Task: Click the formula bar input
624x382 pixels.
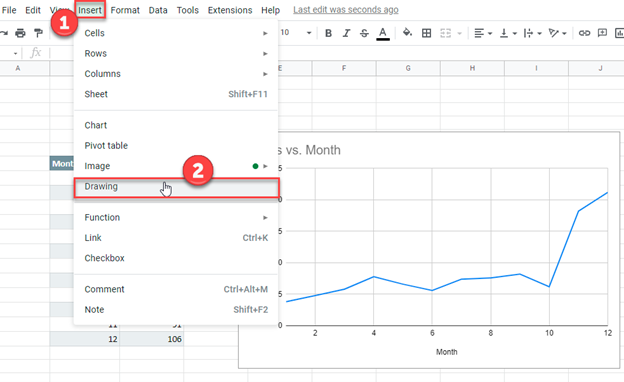Action: [x=337, y=53]
